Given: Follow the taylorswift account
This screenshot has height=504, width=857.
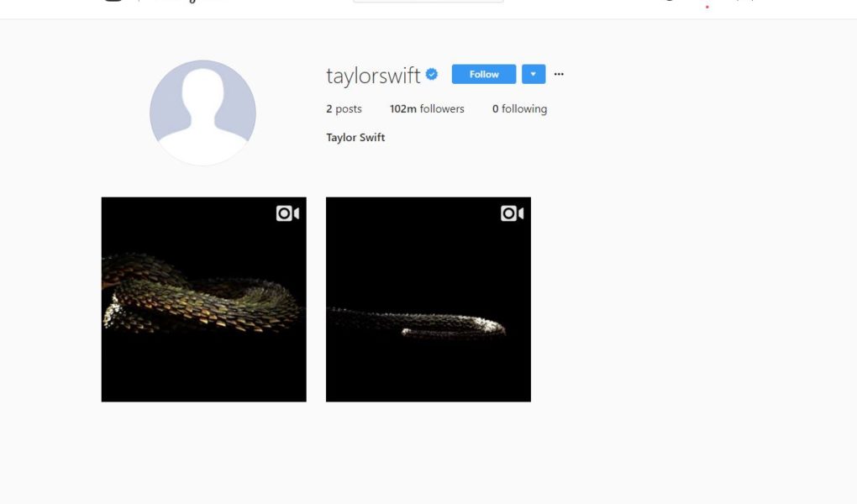Looking at the screenshot, I should pyautogui.click(x=484, y=74).
